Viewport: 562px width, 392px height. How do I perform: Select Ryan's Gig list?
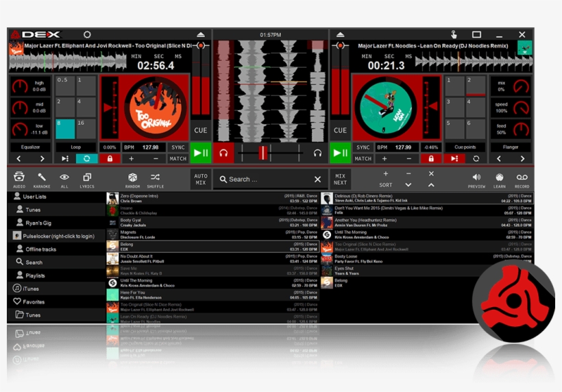pos(56,223)
